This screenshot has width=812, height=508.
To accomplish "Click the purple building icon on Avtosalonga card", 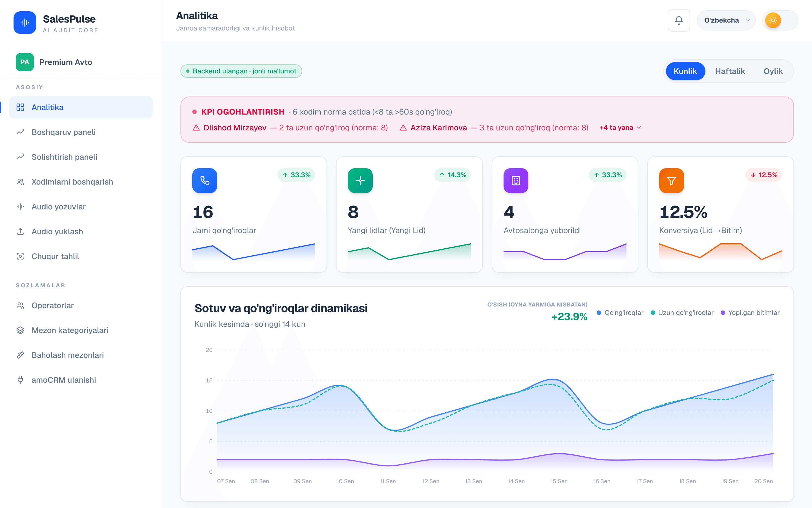I will [x=516, y=180].
